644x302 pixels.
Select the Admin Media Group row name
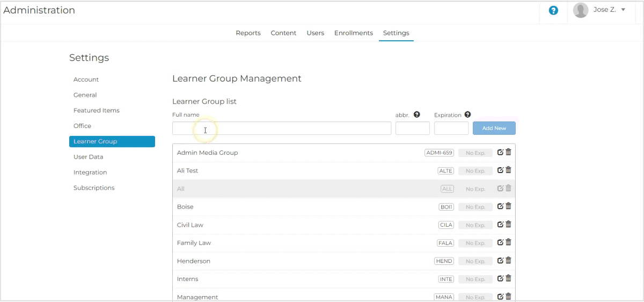point(207,153)
